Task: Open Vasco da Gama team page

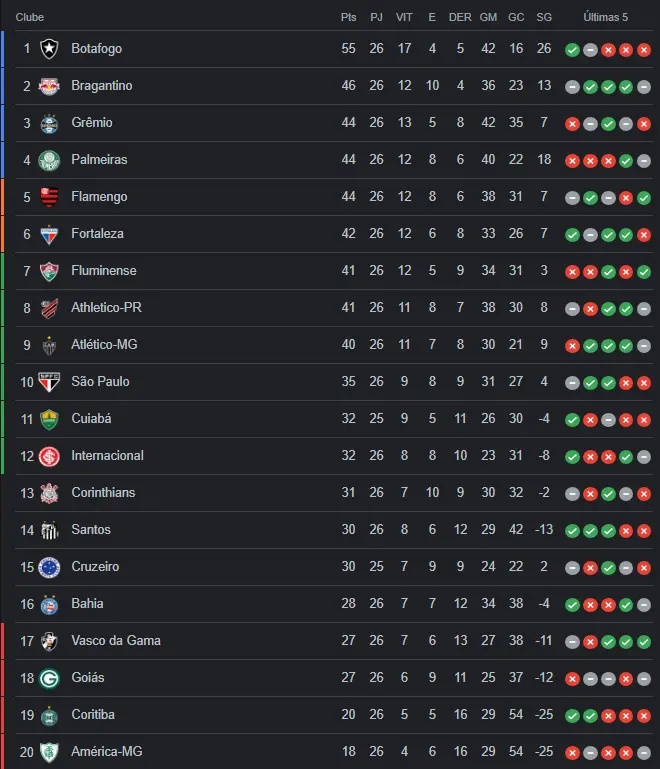Action: (x=115, y=641)
